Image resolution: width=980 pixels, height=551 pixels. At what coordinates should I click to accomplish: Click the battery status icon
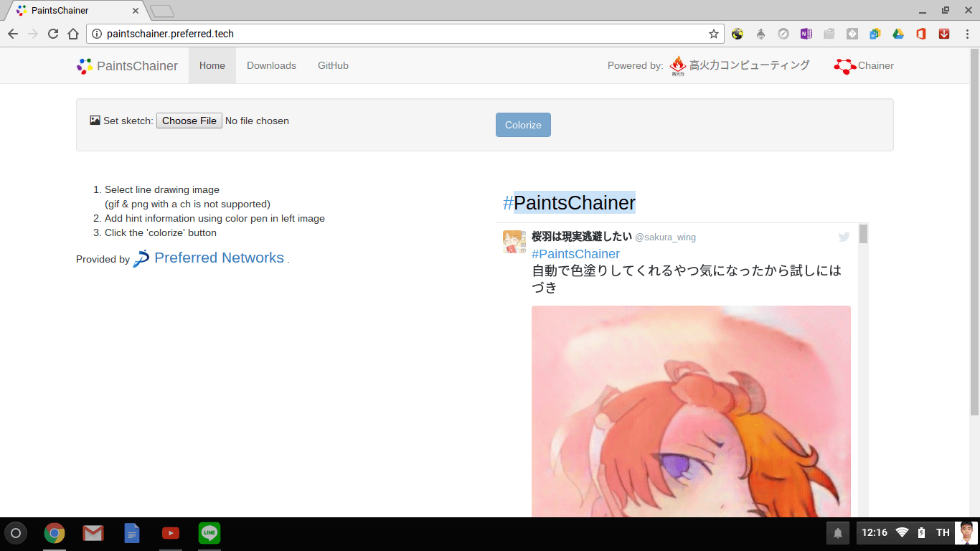click(922, 532)
